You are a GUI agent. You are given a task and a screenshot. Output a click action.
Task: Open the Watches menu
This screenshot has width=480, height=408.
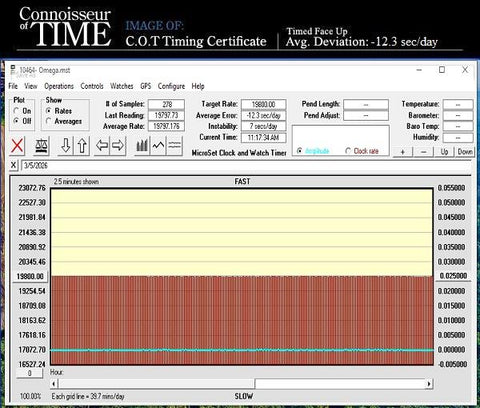[x=122, y=86]
